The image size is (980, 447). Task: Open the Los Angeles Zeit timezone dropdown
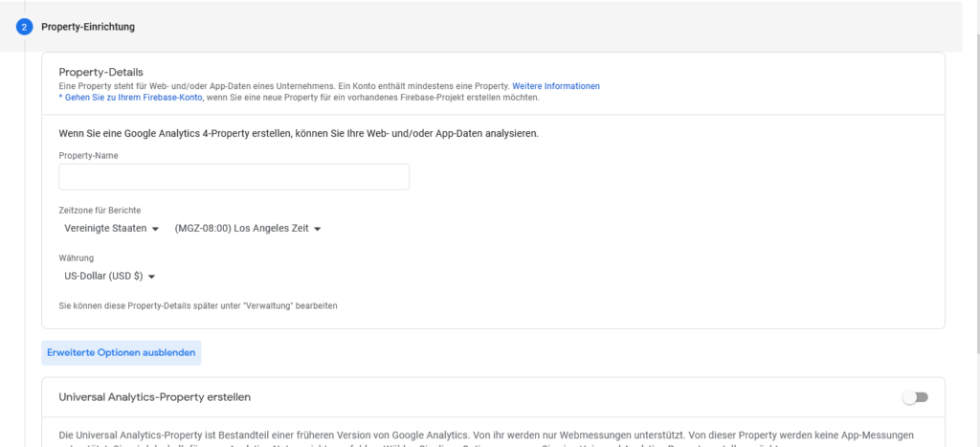(x=248, y=229)
